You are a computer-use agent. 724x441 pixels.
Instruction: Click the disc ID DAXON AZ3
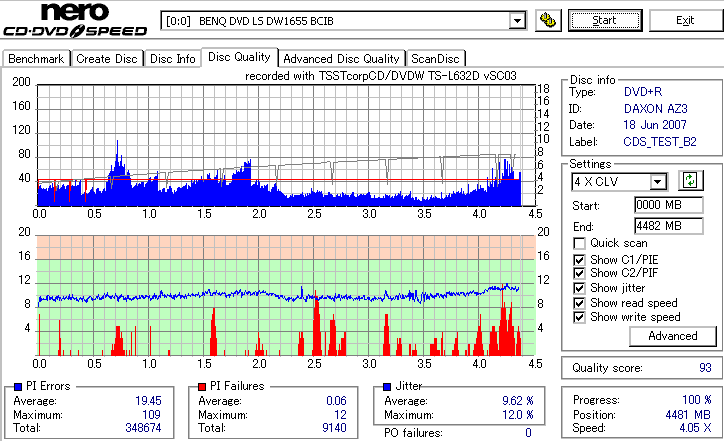[x=656, y=109]
